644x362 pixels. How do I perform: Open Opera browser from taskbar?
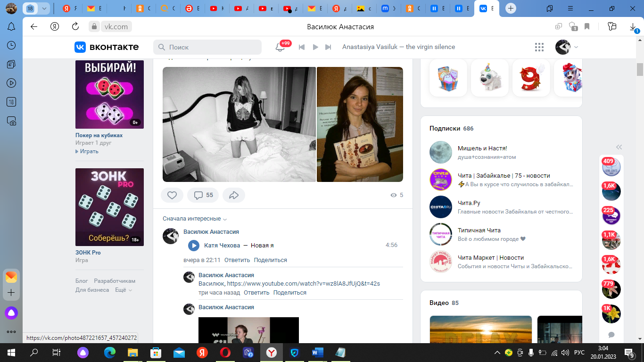pyautogui.click(x=225, y=352)
